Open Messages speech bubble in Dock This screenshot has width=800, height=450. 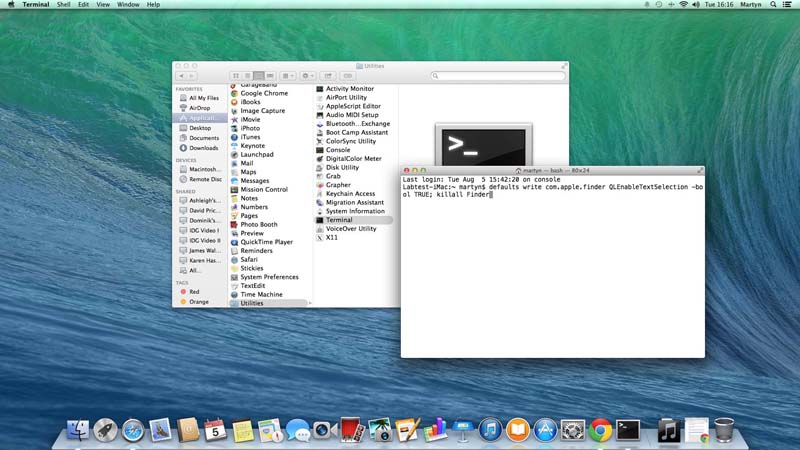[297, 430]
